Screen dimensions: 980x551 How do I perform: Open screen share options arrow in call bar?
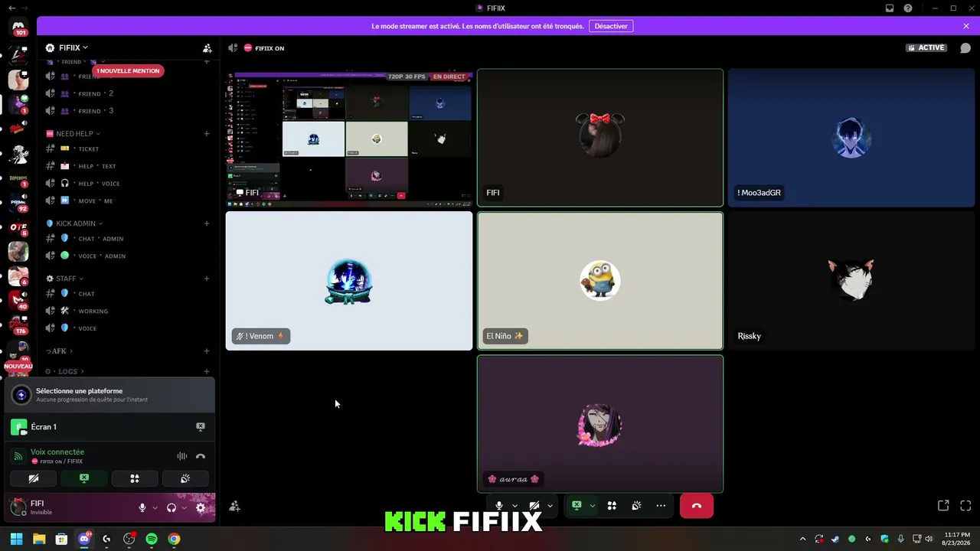592,506
